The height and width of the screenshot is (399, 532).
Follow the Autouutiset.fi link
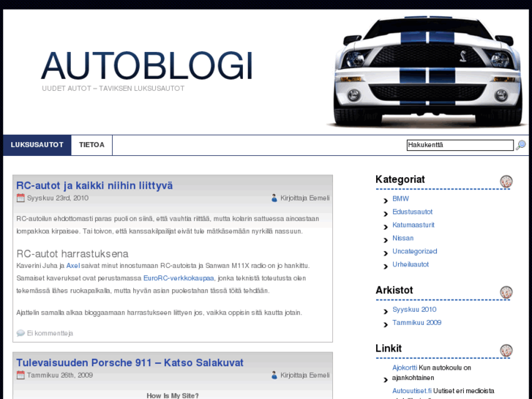412,391
